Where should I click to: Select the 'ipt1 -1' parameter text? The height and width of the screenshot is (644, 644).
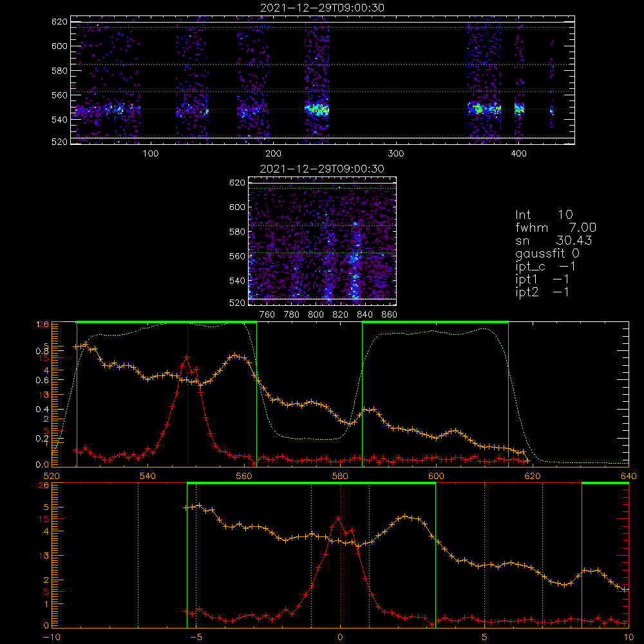pos(542,279)
